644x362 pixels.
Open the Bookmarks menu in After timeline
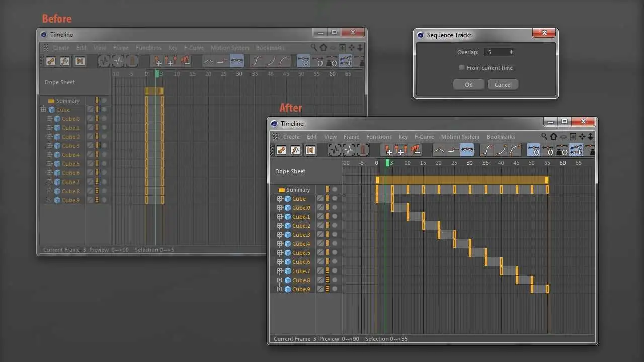coord(501,137)
